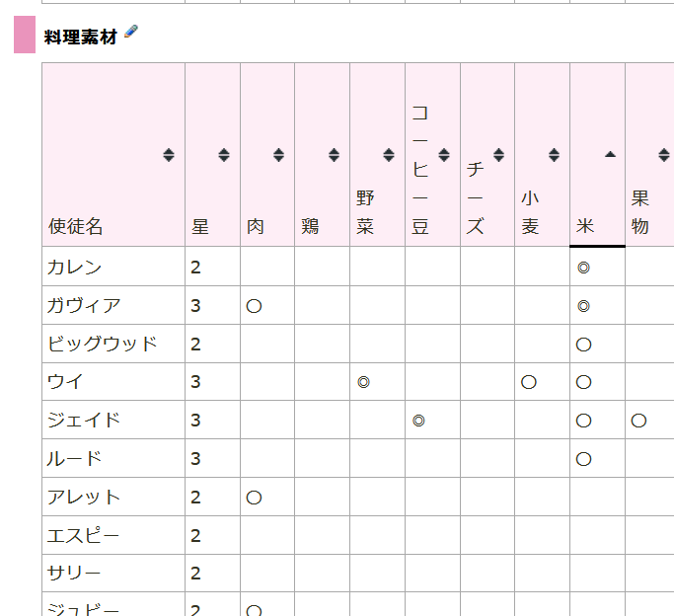Sort by コーヒー豆 column sort arrows
Screen dimensions: 674x616
coord(444,155)
